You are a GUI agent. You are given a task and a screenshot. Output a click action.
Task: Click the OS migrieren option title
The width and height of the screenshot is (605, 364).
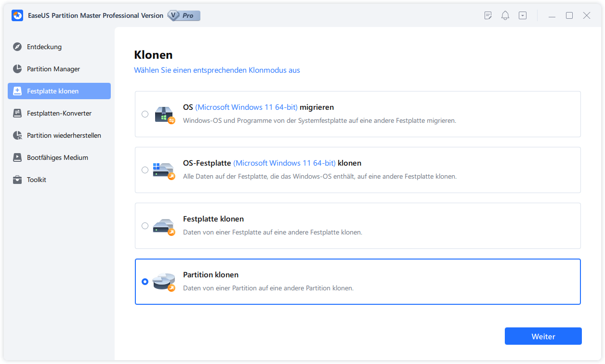pyautogui.click(x=259, y=107)
